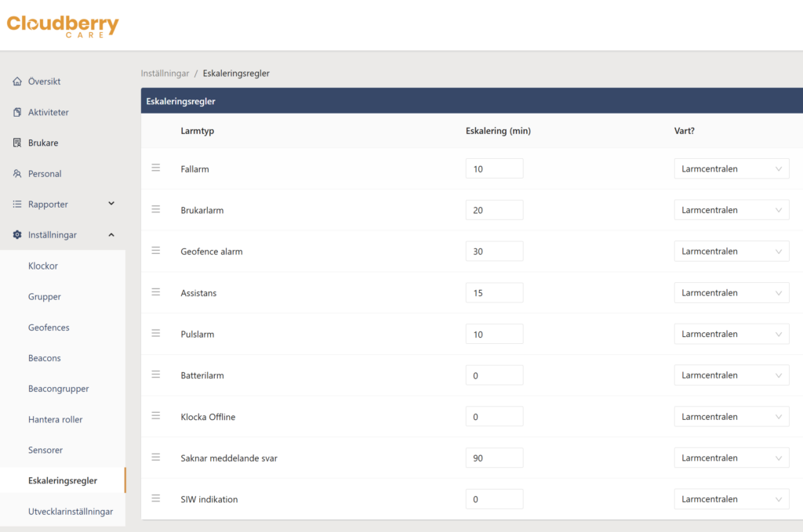803x532 pixels.
Task: Open the Klockor settings page
Action: pyautogui.click(x=43, y=266)
